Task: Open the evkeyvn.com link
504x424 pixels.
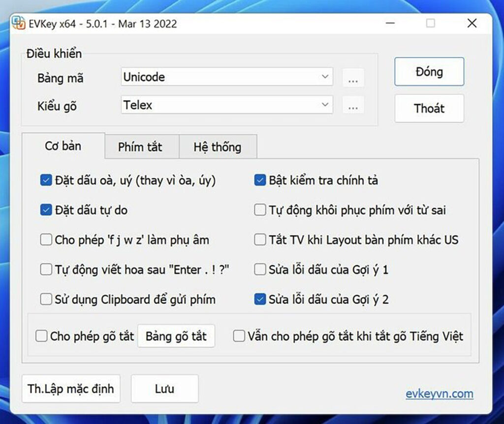Action: click(440, 394)
